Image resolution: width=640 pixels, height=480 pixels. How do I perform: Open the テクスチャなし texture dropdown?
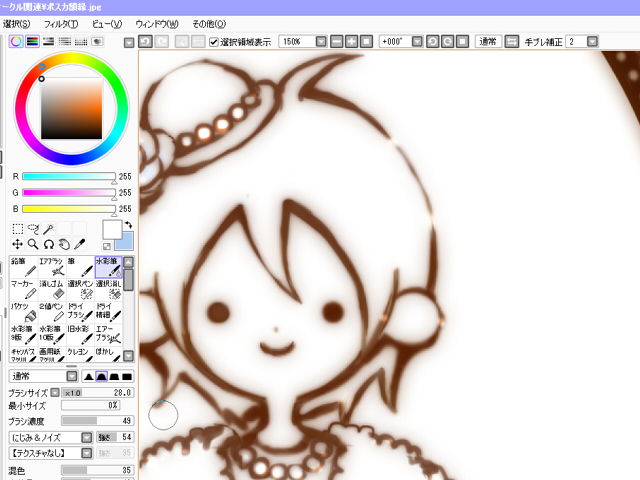click(x=87, y=453)
